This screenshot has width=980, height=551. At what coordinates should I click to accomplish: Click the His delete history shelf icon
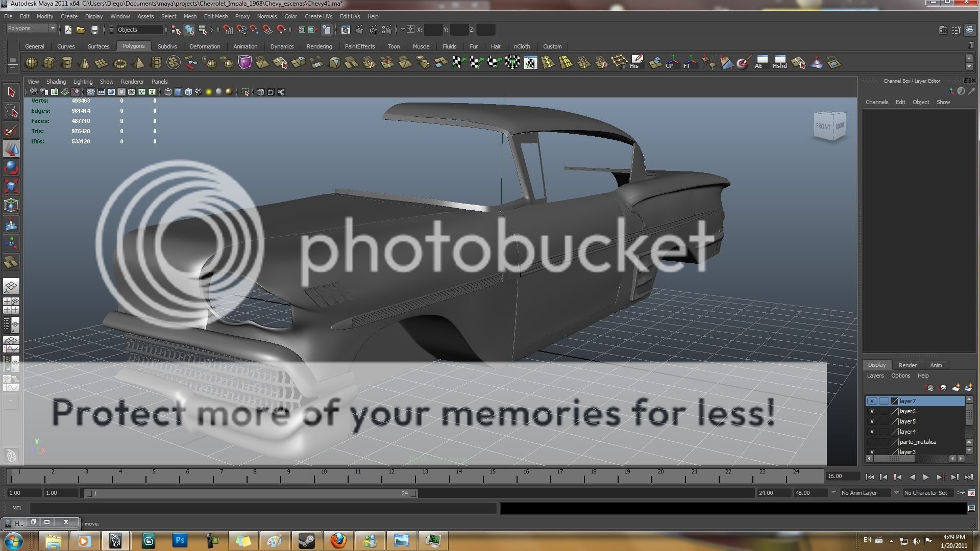point(636,62)
